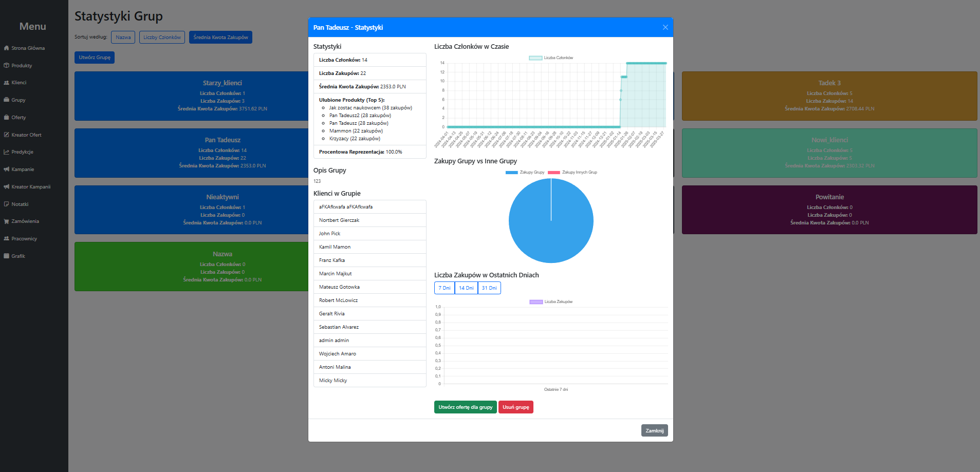Click the Grupy sidebar icon
The height and width of the screenshot is (472, 980).
[x=6, y=100]
